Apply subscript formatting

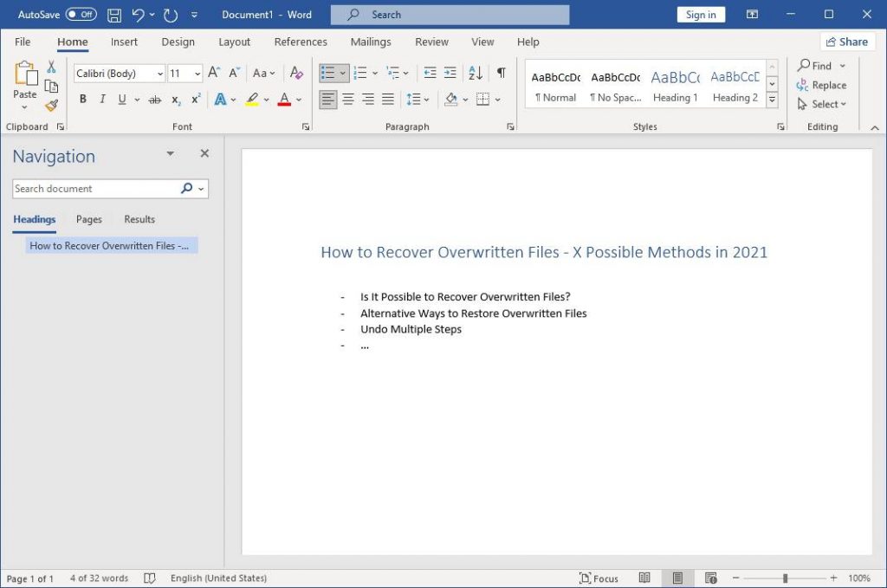coord(175,99)
